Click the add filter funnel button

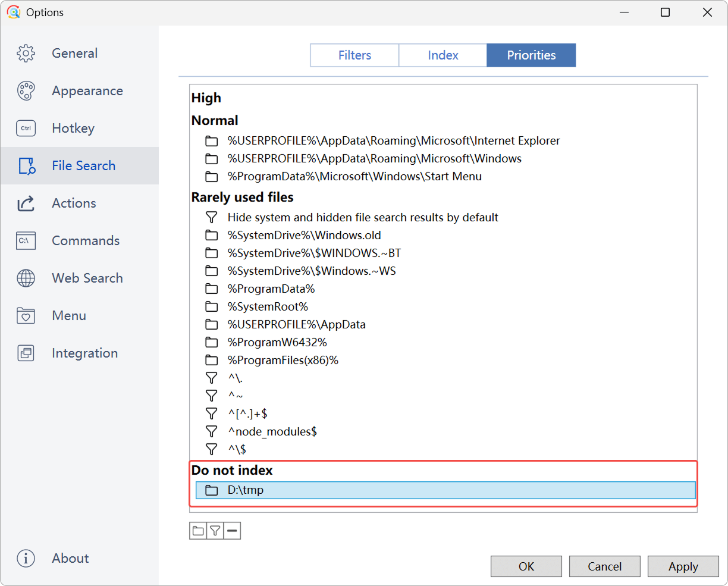tap(215, 531)
